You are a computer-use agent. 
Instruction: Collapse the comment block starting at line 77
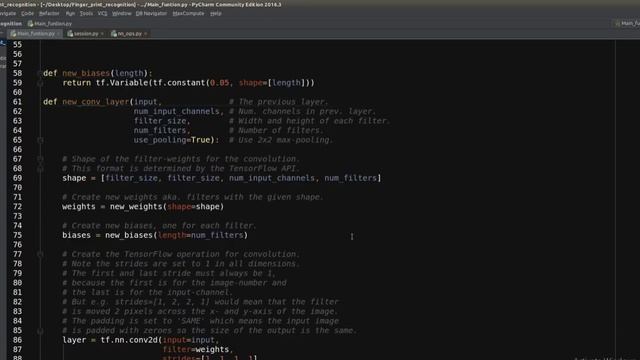click(x=40, y=254)
